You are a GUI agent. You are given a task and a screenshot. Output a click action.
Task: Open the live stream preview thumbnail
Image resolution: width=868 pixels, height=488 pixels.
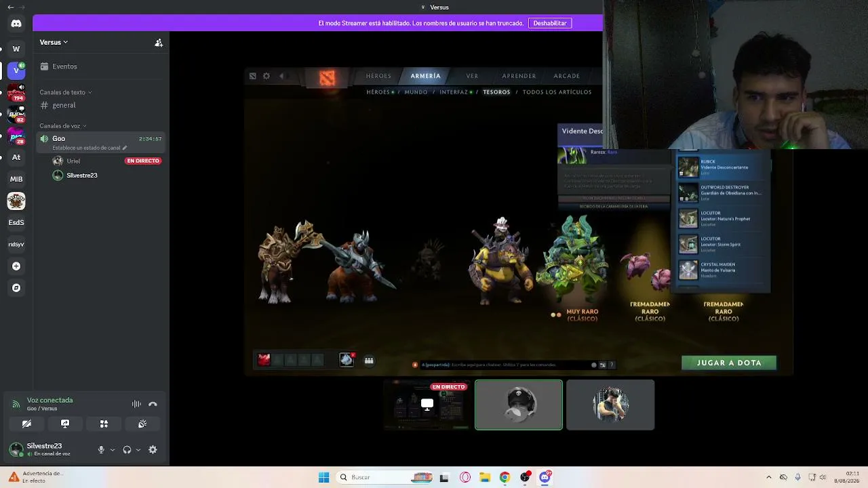pyautogui.click(x=427, y=405)
